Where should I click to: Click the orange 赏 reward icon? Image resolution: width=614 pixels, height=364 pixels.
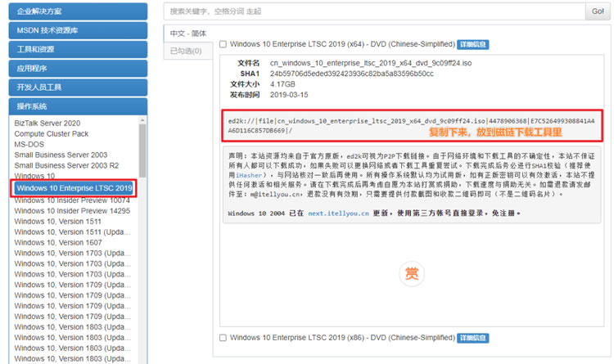pyautogui.click(x=411, y=273)
